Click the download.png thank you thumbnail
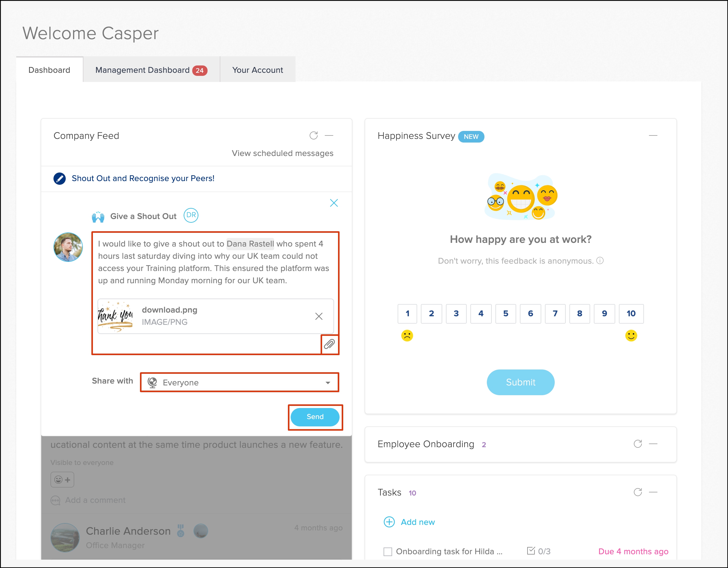 (x=115, y=316)
